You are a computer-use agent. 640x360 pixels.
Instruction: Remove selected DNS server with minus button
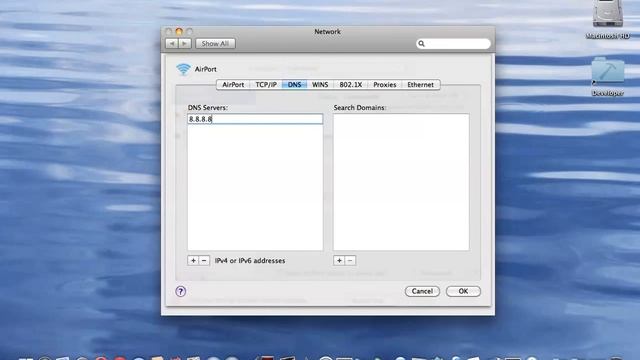204,260
